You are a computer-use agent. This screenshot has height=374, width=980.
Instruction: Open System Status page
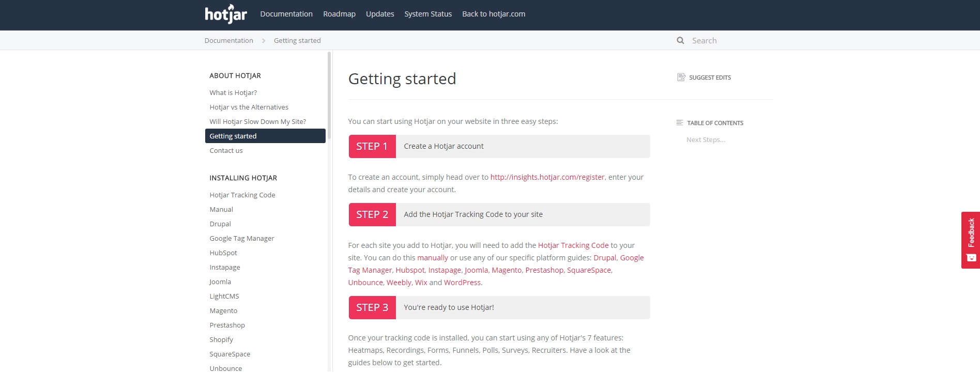coord(428,14)
